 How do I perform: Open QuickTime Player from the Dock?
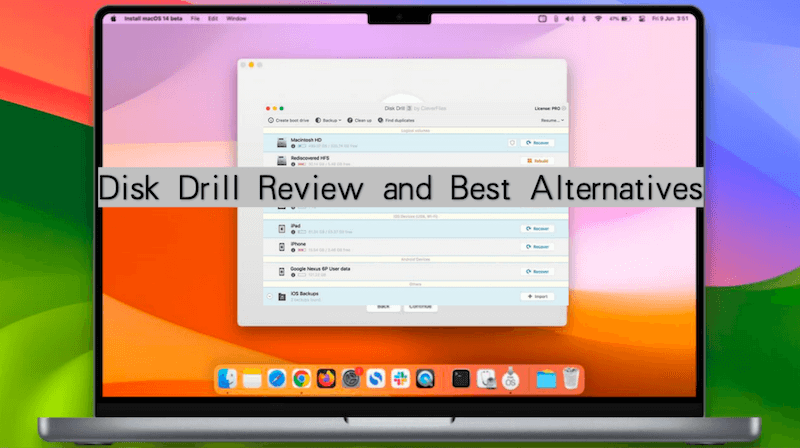pos(425,379)
